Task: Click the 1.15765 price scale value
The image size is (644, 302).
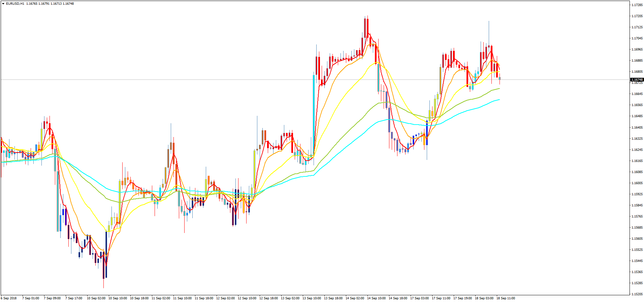Action: point(637,216)
